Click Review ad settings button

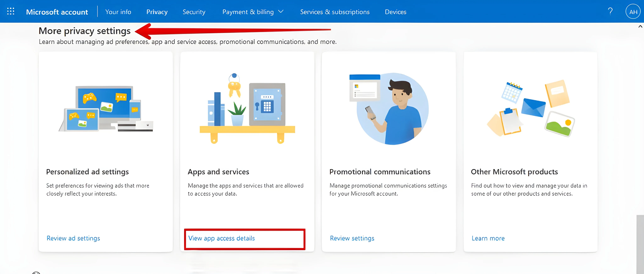73,238
